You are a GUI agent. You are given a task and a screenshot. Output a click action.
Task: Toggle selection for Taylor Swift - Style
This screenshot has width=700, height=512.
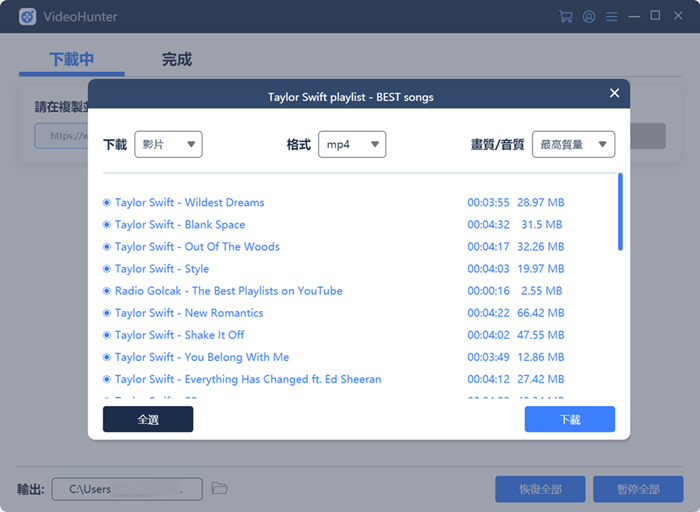click(x=107, y=269)
